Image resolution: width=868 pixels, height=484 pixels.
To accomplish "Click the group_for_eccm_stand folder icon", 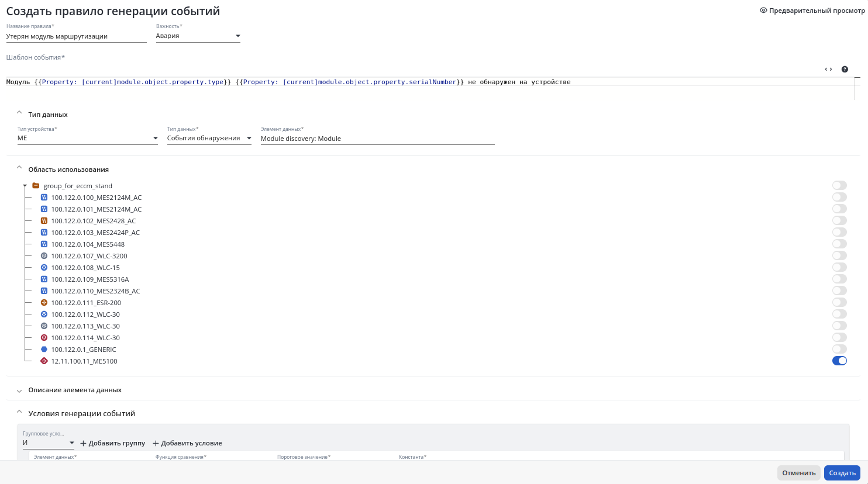I will pos(36,185).
